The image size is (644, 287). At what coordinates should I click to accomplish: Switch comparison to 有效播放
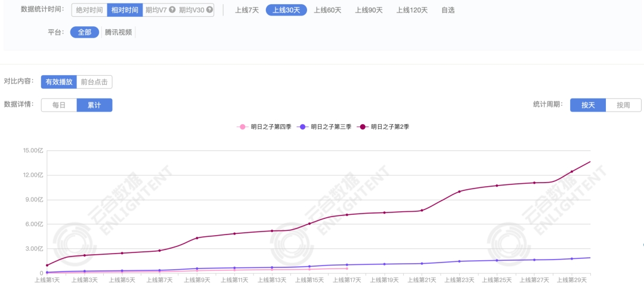tap(58, 82)
